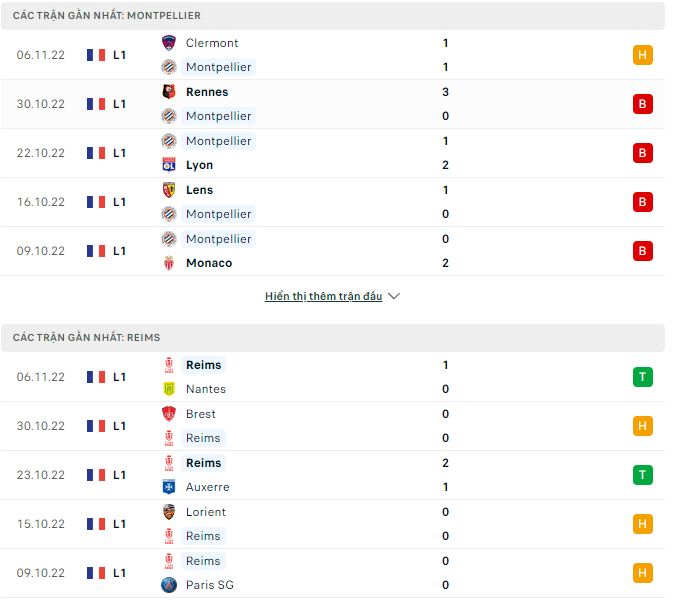Click the orange H badge for Clermont–Montpellier
Screen dimensions: 674x600
click(642, 55)
